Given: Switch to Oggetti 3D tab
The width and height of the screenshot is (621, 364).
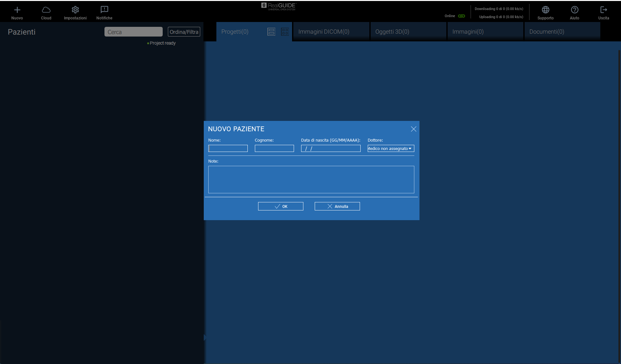Looking at the screenshot, I should (x=392, y=32).
